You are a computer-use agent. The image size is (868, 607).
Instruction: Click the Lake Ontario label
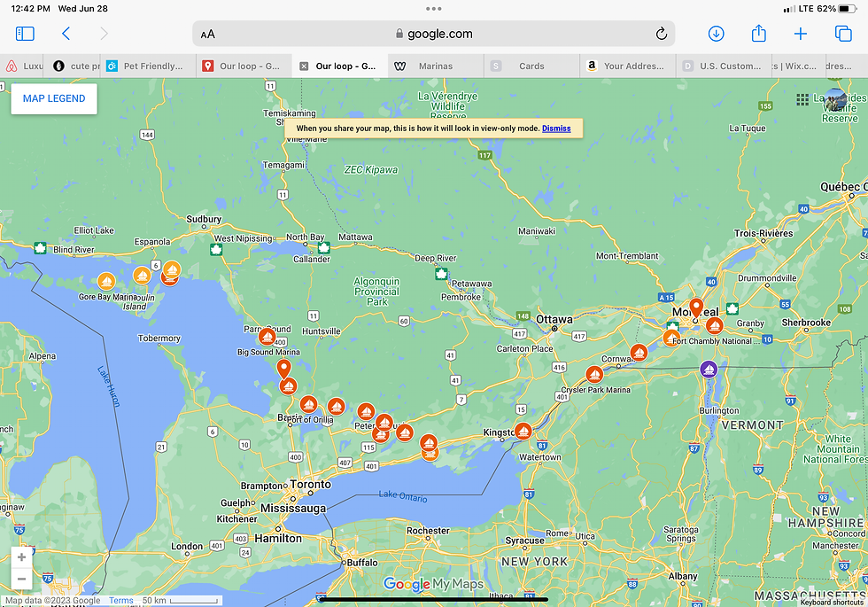403,495
